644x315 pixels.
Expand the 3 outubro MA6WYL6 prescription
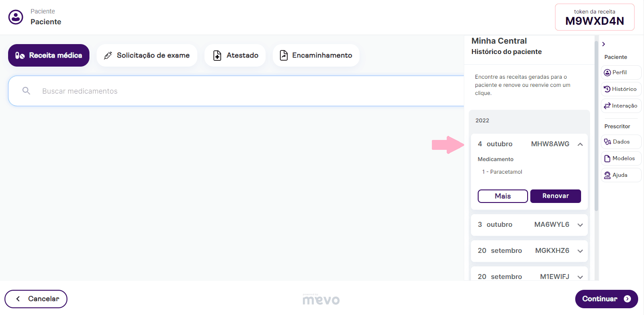580,225
